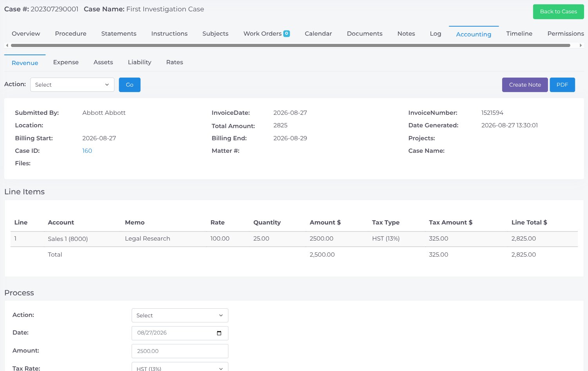This screenshot has height=371, width=588.
Task: Click the Sales 1 (8000) account cell
Action: point(68,239)
